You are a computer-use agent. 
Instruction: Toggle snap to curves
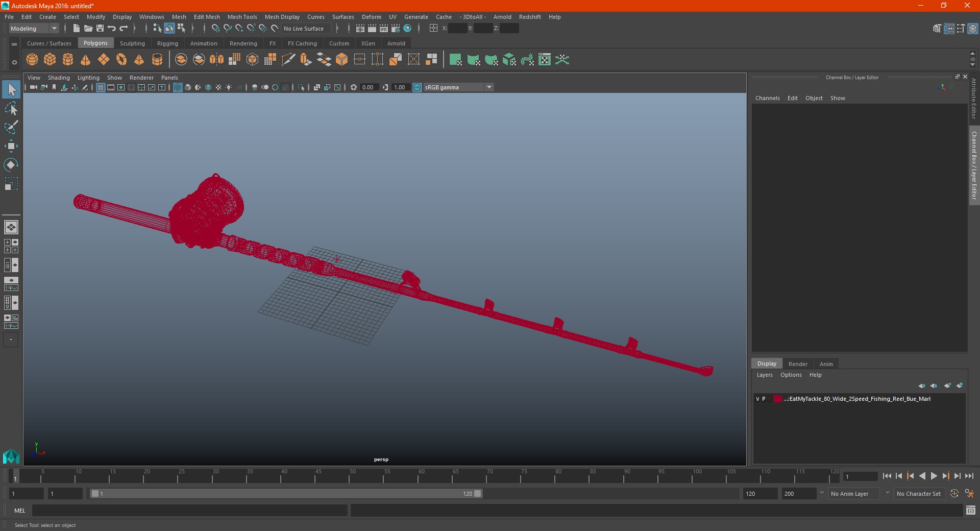tap(227, 29)
